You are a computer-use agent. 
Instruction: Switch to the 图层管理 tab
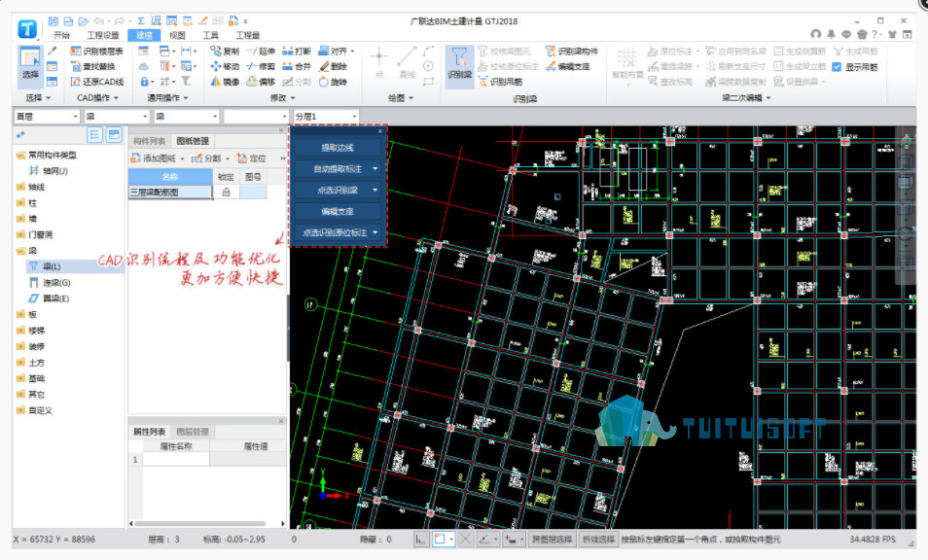pyautogui.click(x=193, y=432)
